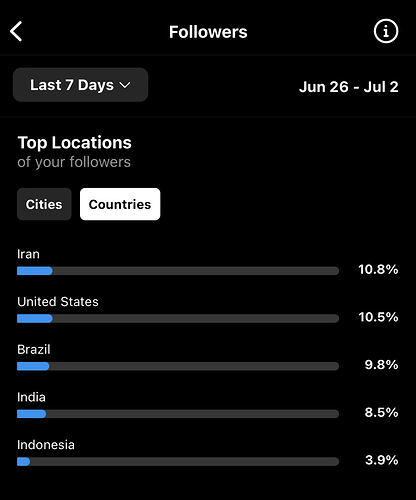Click the 3.9% value for Indonesia

click(382, 460)
